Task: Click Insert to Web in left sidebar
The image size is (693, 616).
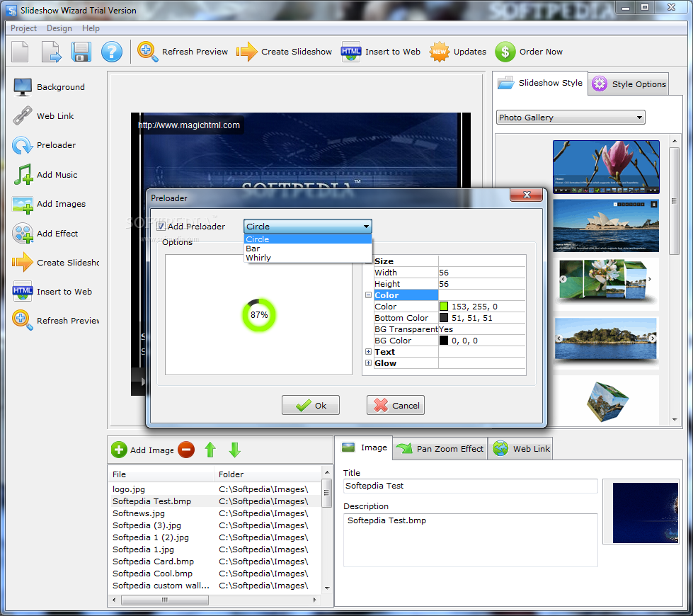Action: pos(52,292)
